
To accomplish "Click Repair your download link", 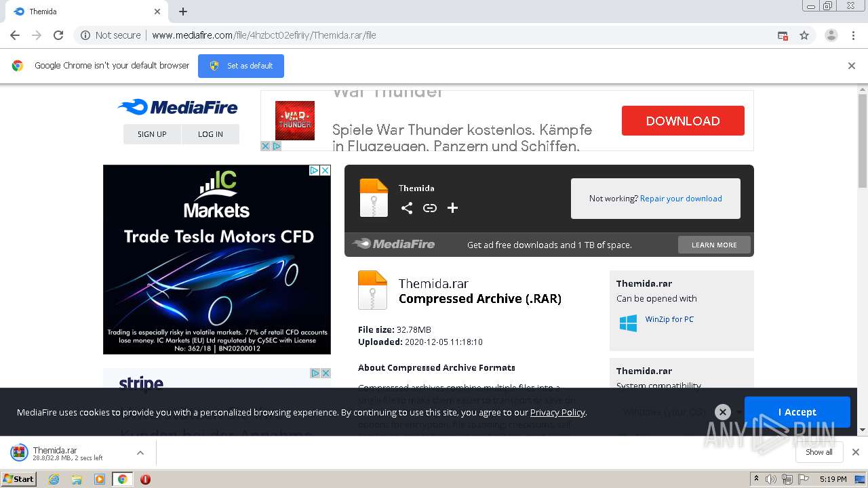I will coord(681,199).
